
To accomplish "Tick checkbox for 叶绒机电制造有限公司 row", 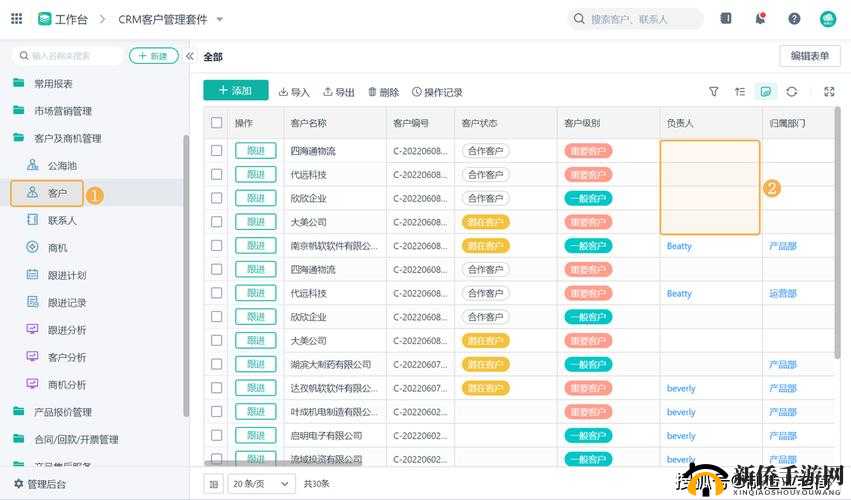I will click(217, 412).
